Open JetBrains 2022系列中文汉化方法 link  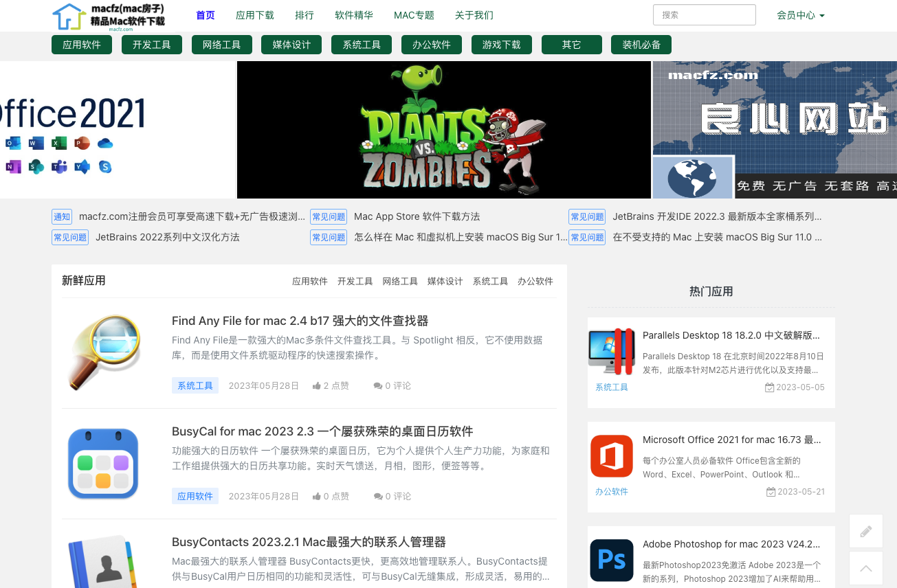[168, 238]
